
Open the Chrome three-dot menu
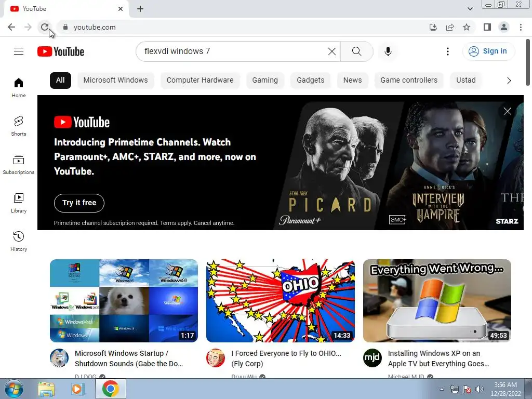(x=521, y=27)
